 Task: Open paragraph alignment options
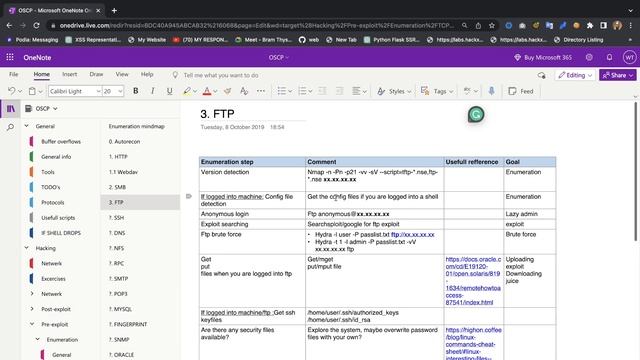point(359,91)
